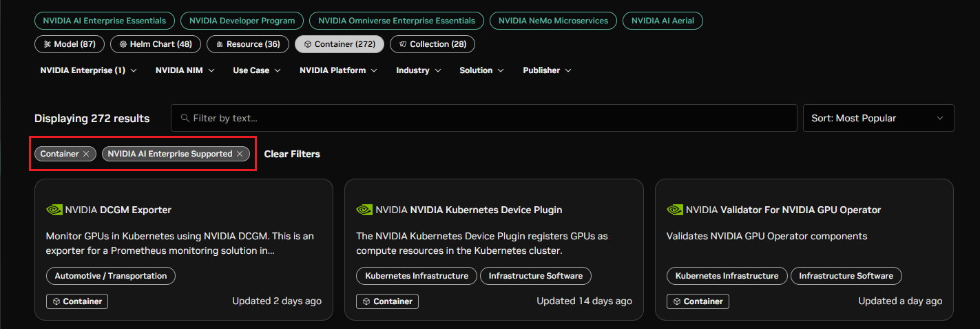980x329 pixels.
Task: Click the Automotive / Transportation tag
Action: click(111, 276)
